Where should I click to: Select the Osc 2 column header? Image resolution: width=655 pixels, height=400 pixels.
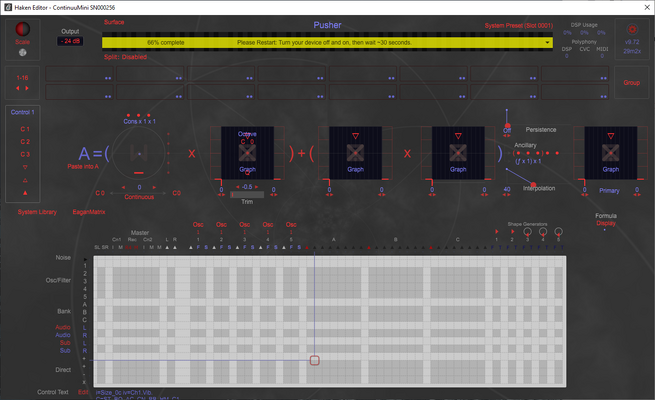click(221, 225)
